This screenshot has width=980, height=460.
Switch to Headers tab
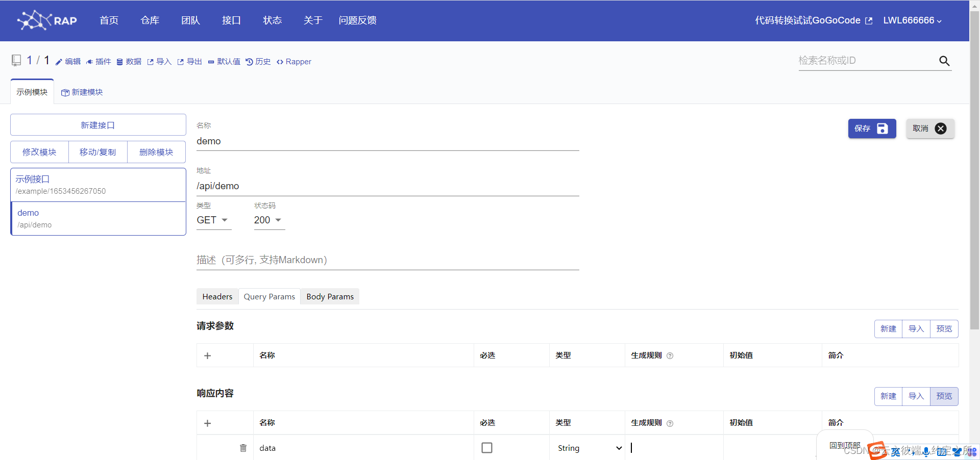click(217, 297)
